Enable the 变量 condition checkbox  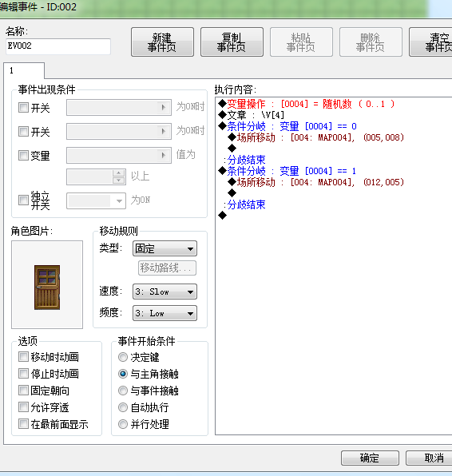(23, 155)
